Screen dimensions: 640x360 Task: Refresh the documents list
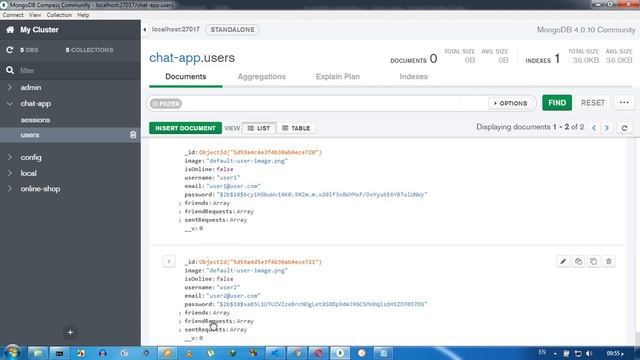pyautogui.click(x=624, y=128)
